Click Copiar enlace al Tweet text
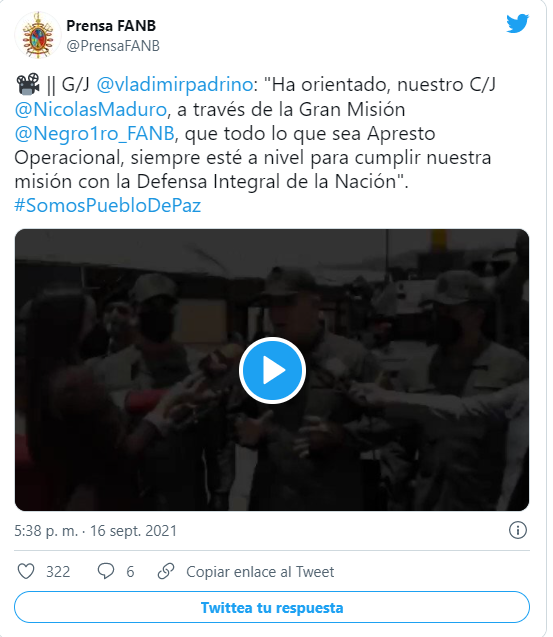The width and height of the screenshot is (553, 637). point(260,572)
